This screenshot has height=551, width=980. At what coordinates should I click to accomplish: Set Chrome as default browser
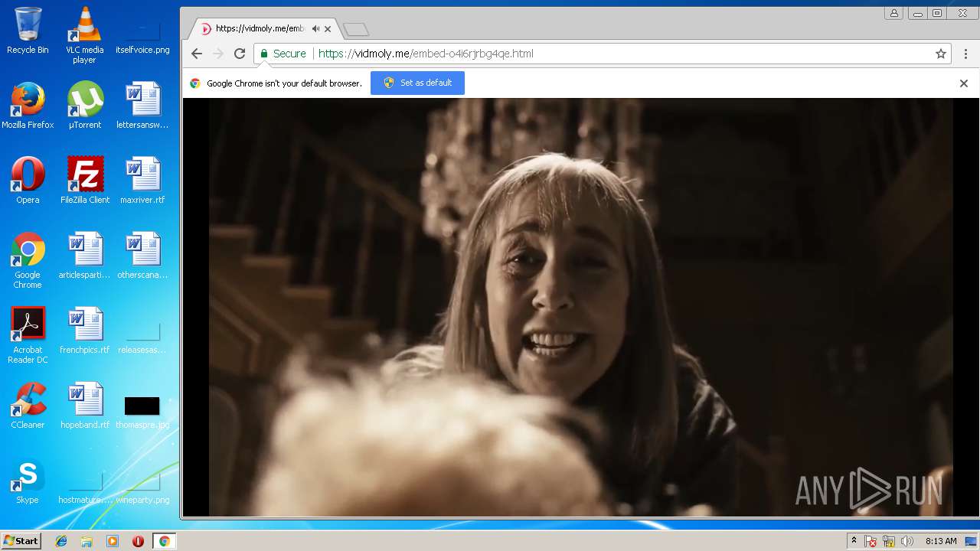[417, 83]
